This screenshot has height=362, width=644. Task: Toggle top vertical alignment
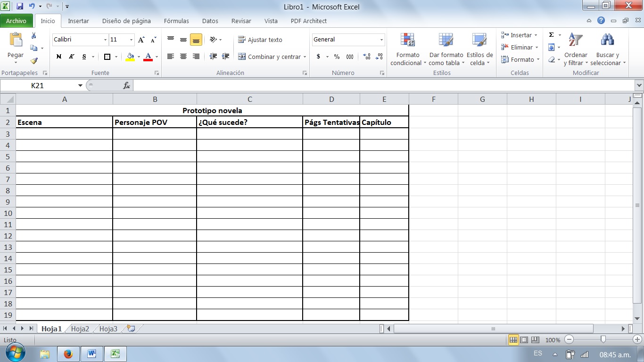point(171,40)
